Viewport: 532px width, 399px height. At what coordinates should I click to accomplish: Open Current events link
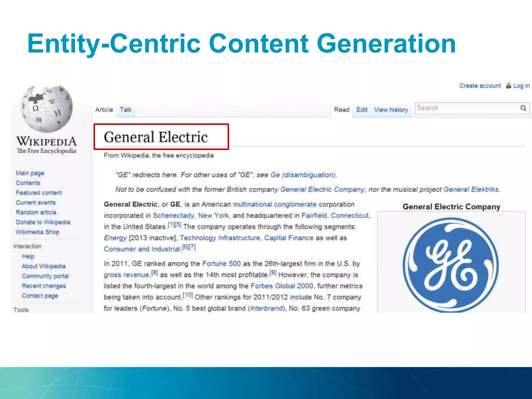pos(36,202)
